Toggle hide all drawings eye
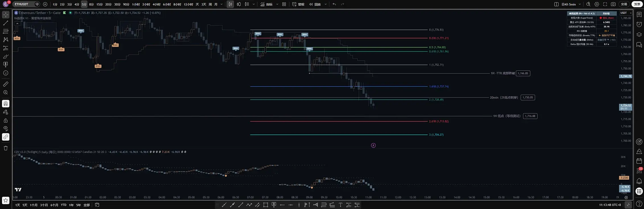The height and width of the screenshot is (209, 644). [x=6, y=129]
